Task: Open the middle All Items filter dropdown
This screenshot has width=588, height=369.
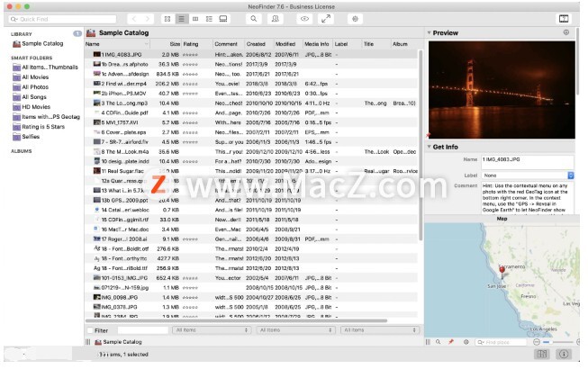Action: tap(296, 330)
